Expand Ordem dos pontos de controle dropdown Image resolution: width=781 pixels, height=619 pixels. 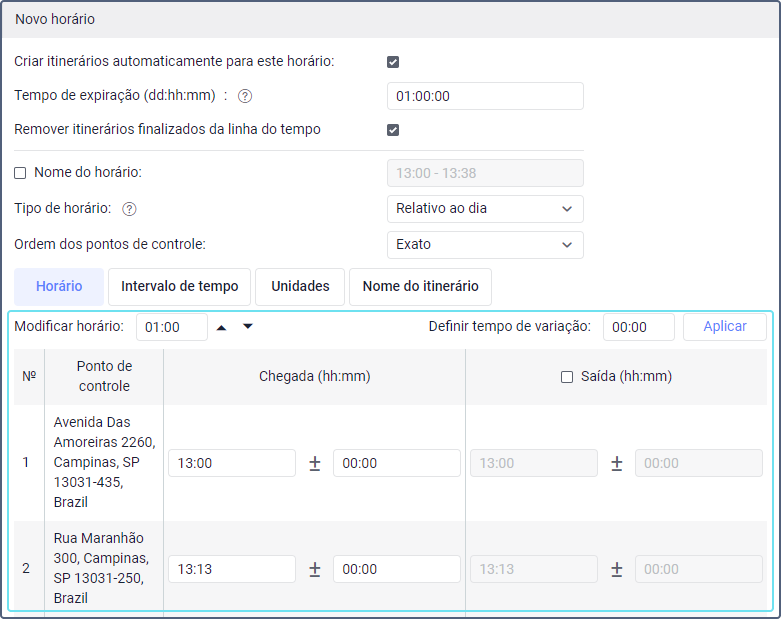pos(484,244)
